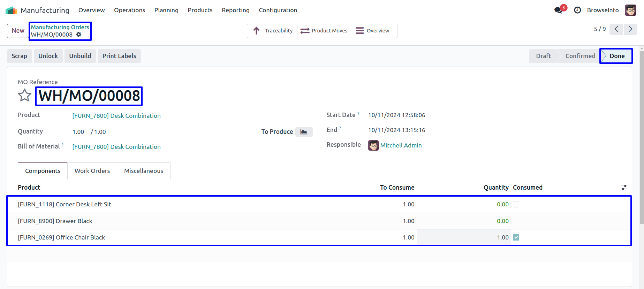Screen dimensions: 644x289
Task: Open the activities clock icon
Action: point(577,10)
